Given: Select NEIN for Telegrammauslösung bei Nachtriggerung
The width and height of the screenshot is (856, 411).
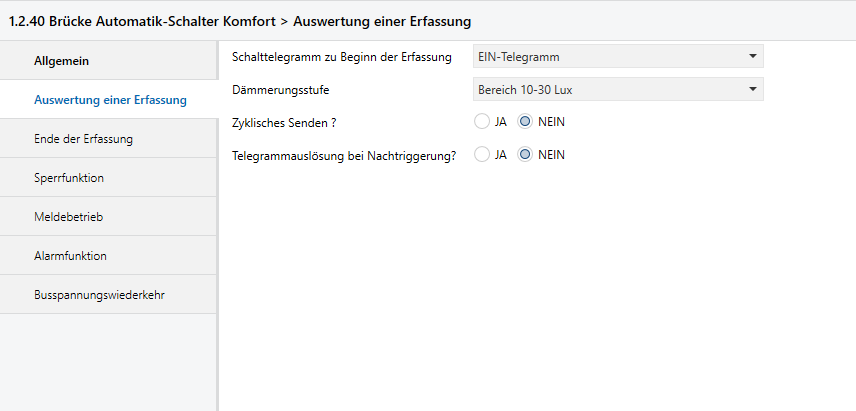Looking at the screenshot, I should (526, 155).
